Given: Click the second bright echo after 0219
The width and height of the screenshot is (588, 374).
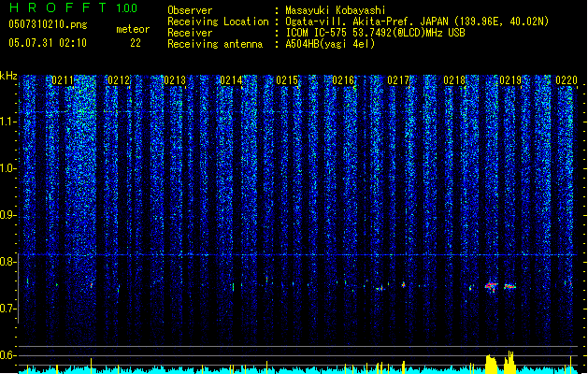Looking at the screenshot, I should (x=510, y=287).
